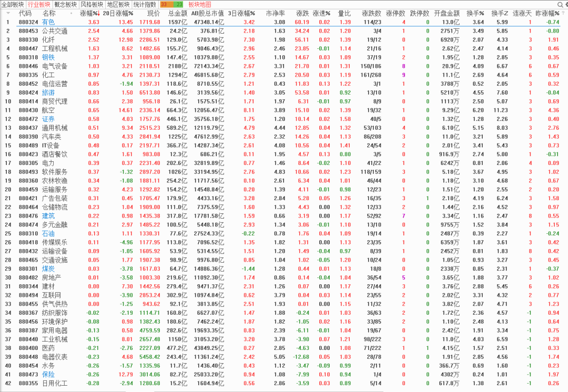Sort by the 名称 column header

tap(49, 13)
